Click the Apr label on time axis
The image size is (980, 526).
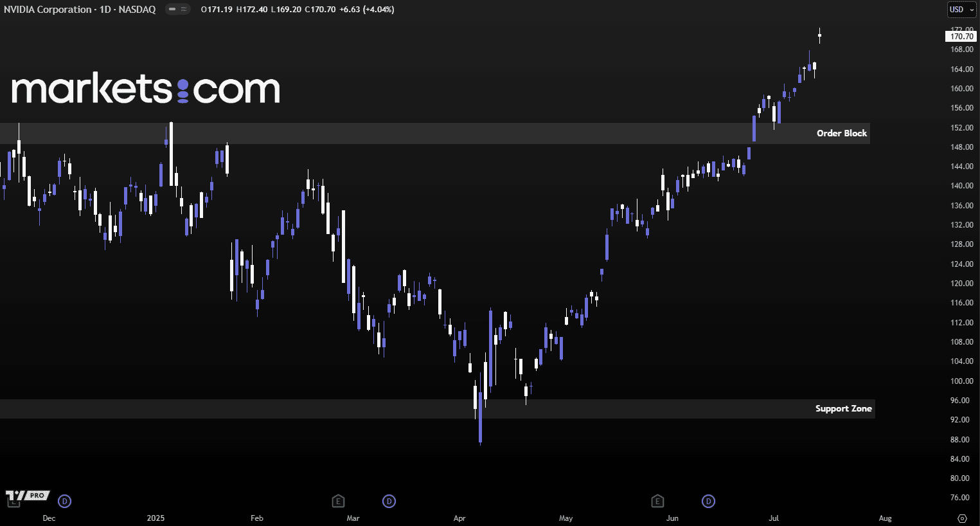click(459, 518)
